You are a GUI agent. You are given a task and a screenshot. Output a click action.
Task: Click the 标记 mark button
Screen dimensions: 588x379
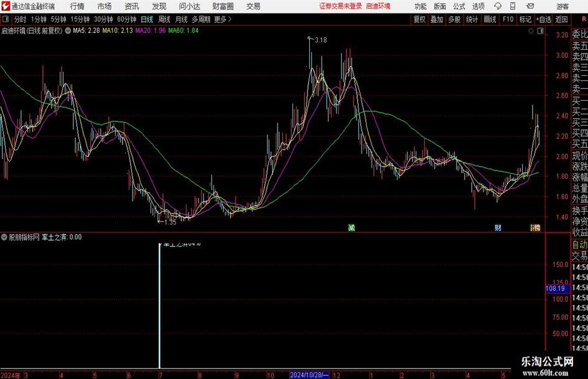pos(525,19)
